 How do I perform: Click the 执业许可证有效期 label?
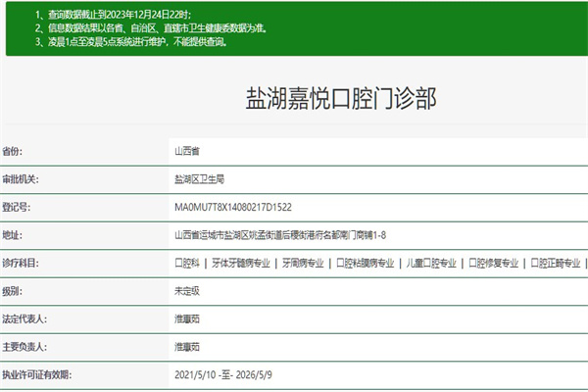pyautogui.click(x=37, y=374)
